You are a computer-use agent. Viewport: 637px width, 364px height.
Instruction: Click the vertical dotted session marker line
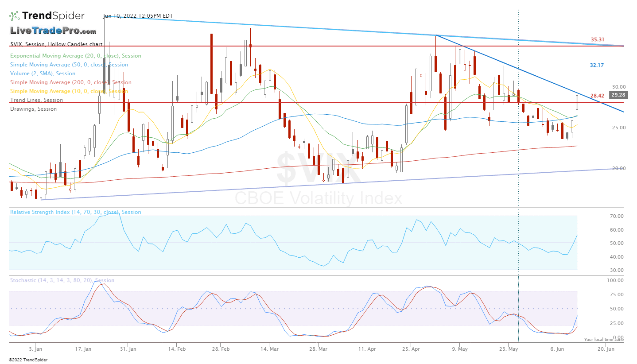pos(518,177)
